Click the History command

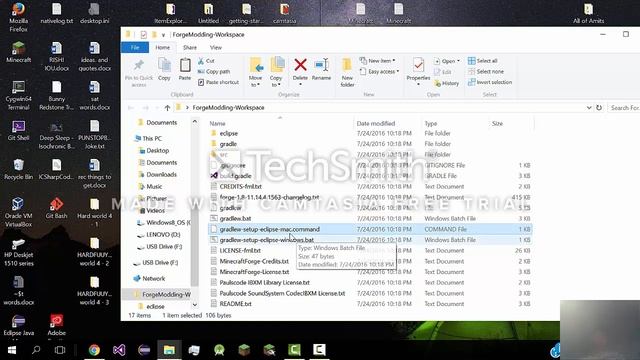point(447,83)
